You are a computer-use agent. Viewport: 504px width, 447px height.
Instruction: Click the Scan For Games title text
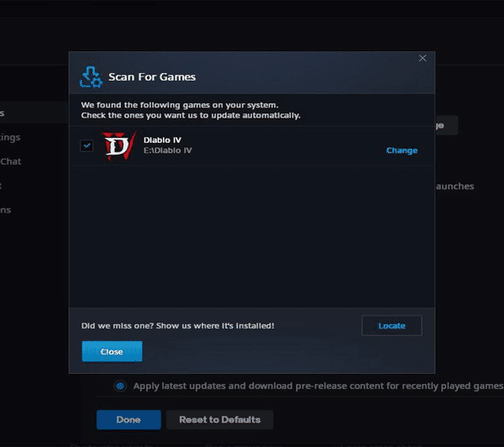[152, 77]
